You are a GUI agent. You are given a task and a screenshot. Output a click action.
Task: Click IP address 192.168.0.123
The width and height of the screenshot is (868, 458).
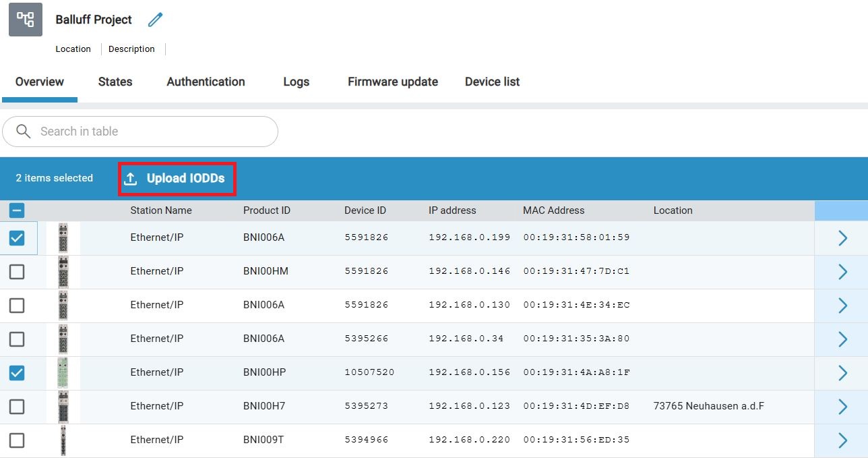(470, 406)
